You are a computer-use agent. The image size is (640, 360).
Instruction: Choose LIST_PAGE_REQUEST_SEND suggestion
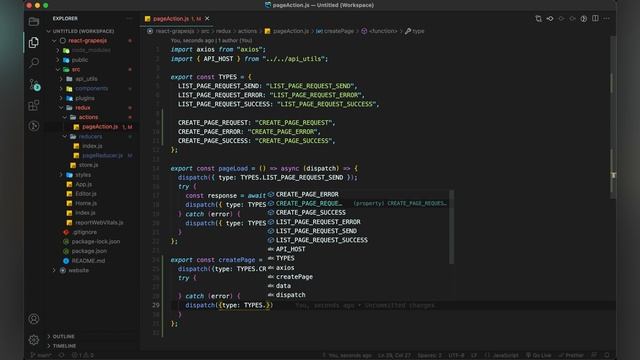point(358,231)
